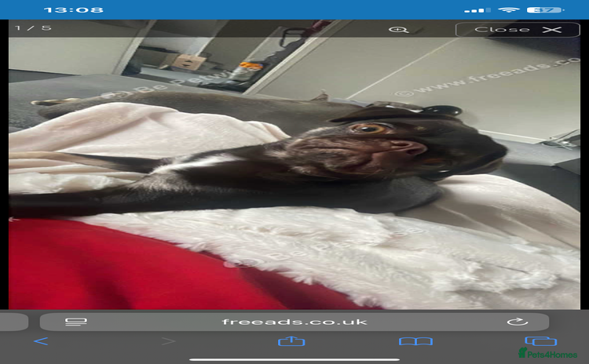
Task: Tap the Safari forward arrow
Action: [x=168, y=341]
